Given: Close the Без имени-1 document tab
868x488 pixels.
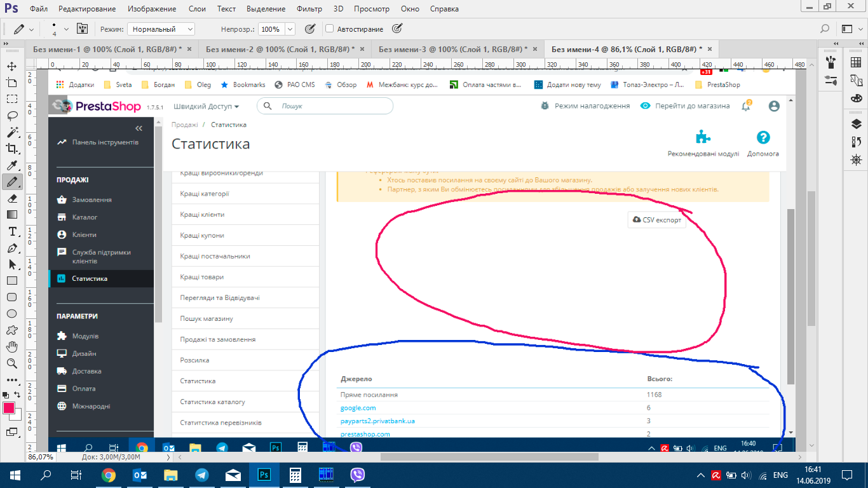Looking at the screenshot, I should [190, 49].
